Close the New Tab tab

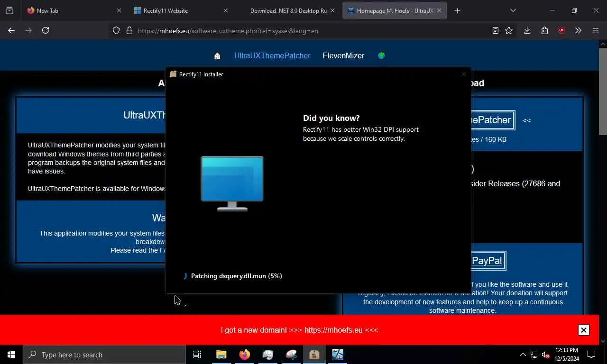pos(119,10)
